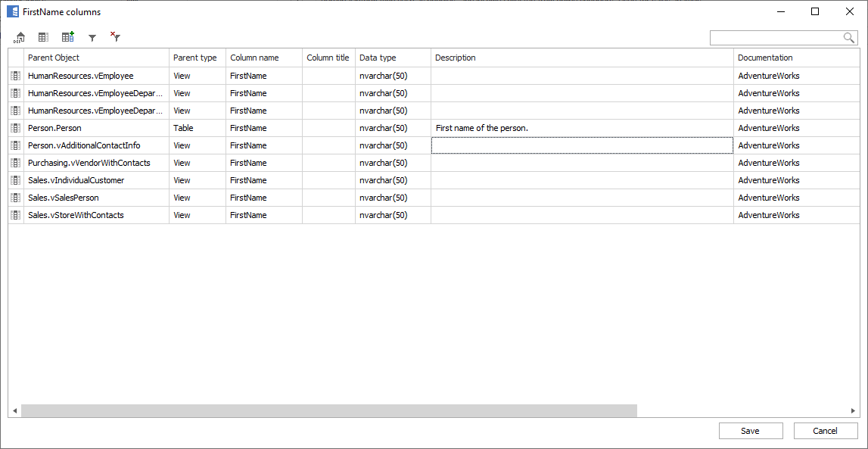The height and width of the screenshot is (449, 868).
Task: Click the magnifier icon in the search box
Action: click(849, 38)
